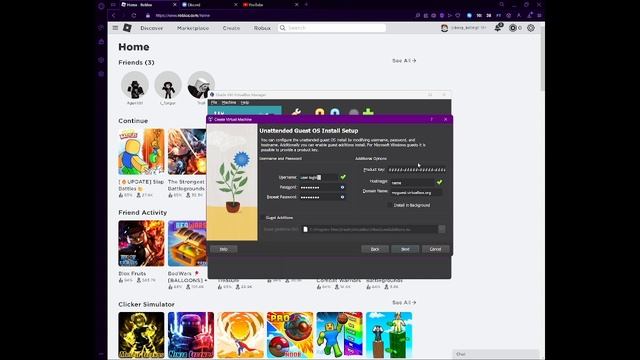Show the Password field with its eye icon

342,187
